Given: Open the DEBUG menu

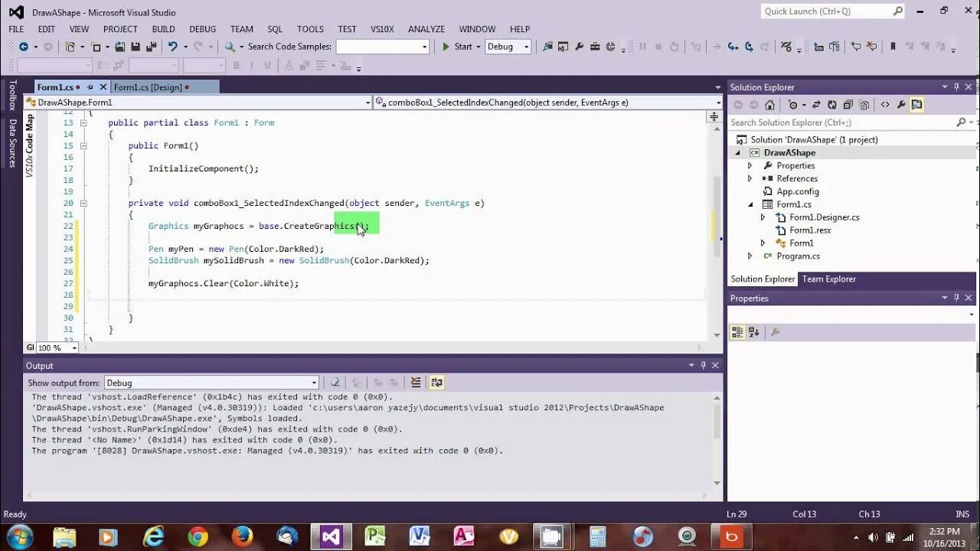Looking at the screenshot, I should click(x=203, y=29).
